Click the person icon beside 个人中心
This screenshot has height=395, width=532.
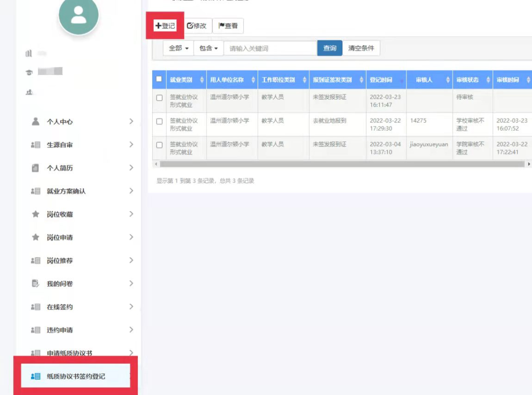[35, 121]
